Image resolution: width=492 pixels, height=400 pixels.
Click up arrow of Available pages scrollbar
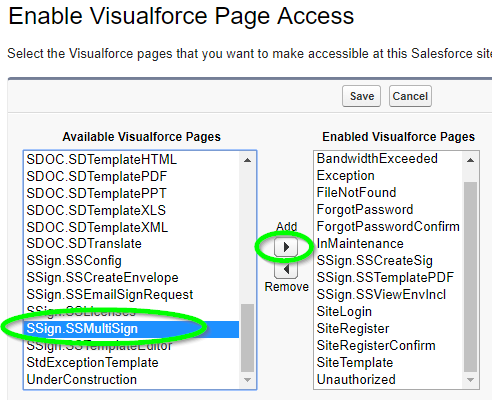pyautogui.click(x=247, y=160)
